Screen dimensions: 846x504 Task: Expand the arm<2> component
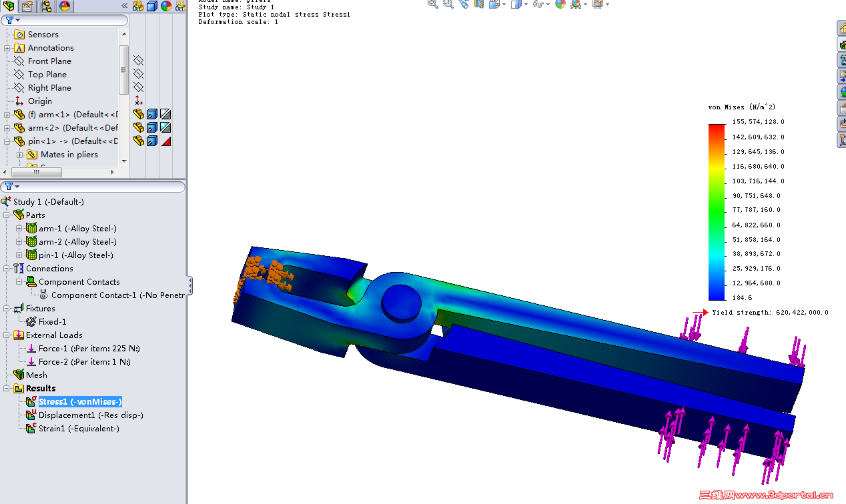pyautogui.click(x=7, y=128)
